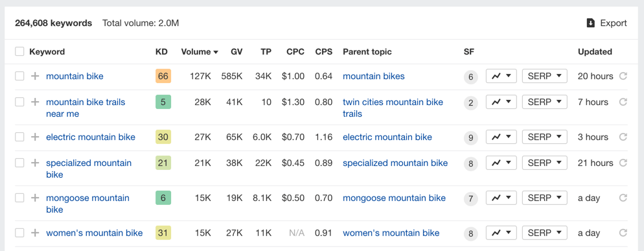Open the specialized mountain bike keyword link

click(89, 169)
